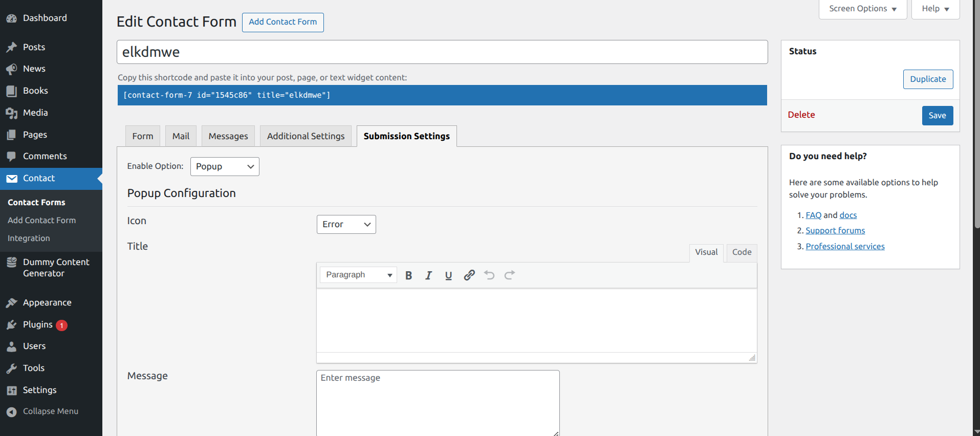Click the Title rich text editing area
980x436 pixels.
click(x=536, y=320)
